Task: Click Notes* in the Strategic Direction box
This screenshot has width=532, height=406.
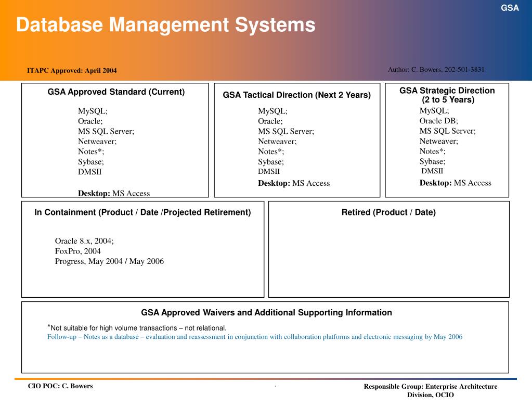Action: point(433,151)
